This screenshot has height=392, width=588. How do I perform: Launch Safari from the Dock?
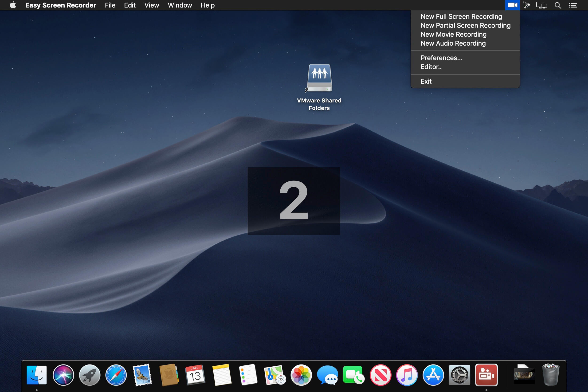pos(116,375)
